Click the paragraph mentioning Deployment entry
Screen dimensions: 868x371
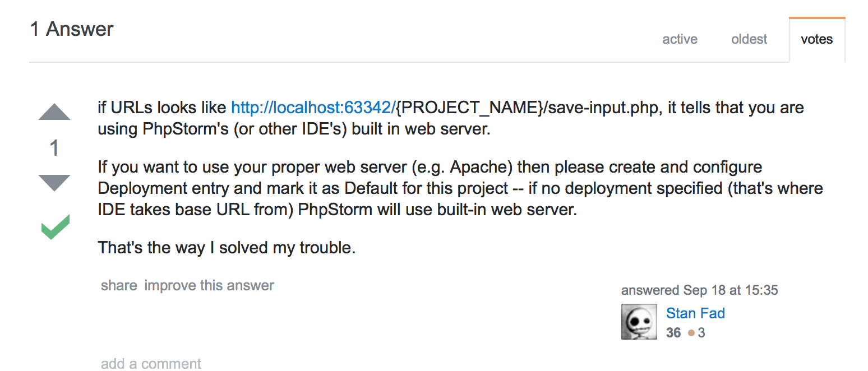pos(460,188)
